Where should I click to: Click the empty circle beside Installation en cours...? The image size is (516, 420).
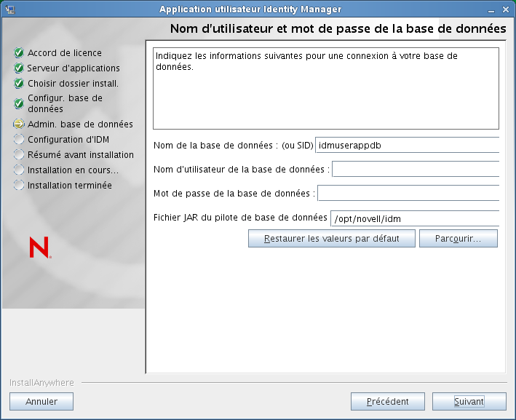point(19,170)
